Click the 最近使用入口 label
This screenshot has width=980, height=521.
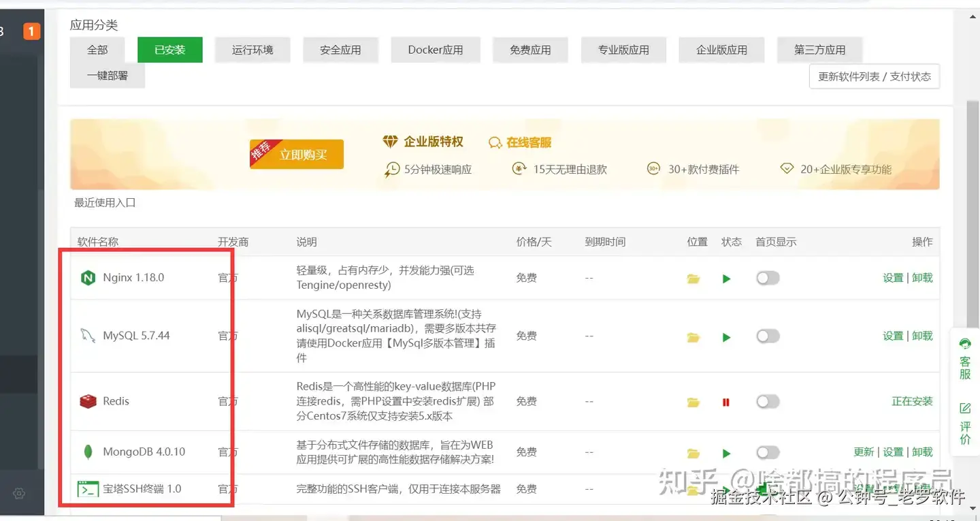[105, 203]
